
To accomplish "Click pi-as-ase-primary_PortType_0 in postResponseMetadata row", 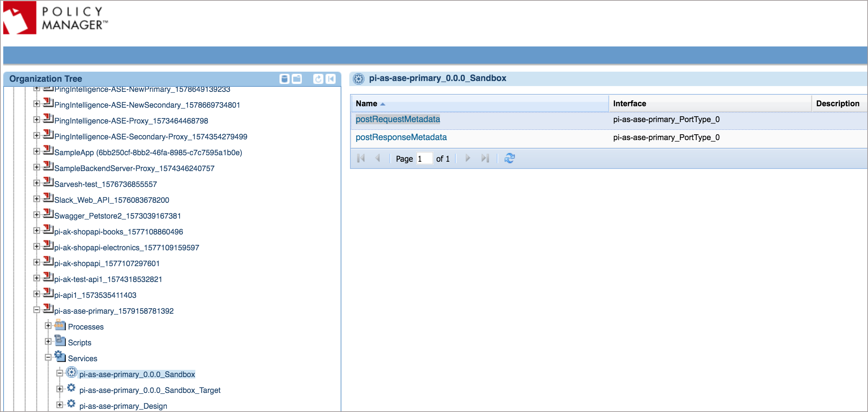I will (666, 138).
